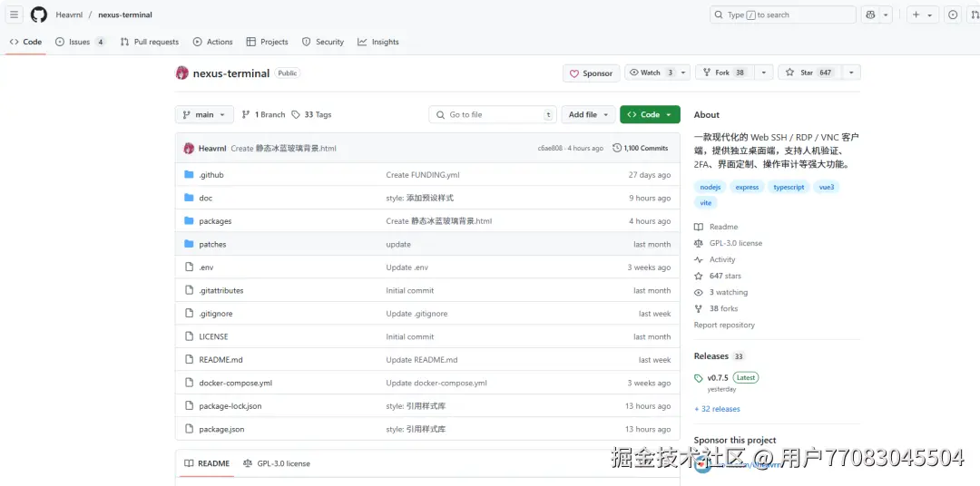The height and width of the screenshot is (486, 980).
Task: Open the Pull requests tab
Action: click(x=150, y=42)
